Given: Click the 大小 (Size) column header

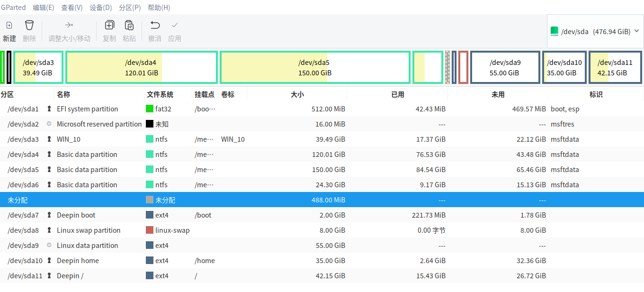Looking at the screenshot, I should point(297,94).
